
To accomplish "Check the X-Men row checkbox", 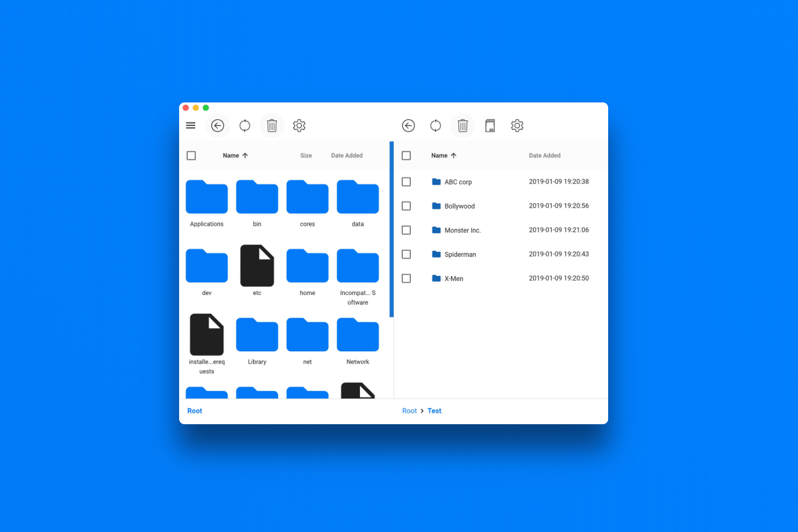I will pyautogui.click(x=406, y=278).
